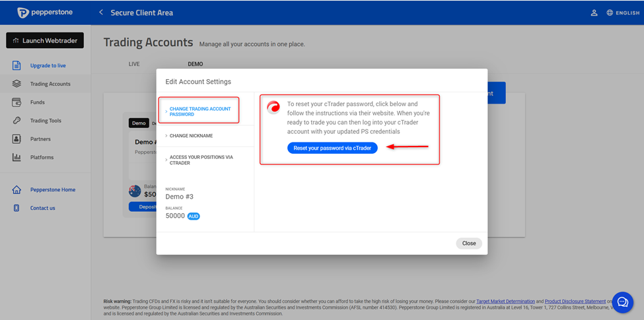Click the Partners icon in sidebar
The height and width of the screenshot is (320, 644).
click(17, 139)
